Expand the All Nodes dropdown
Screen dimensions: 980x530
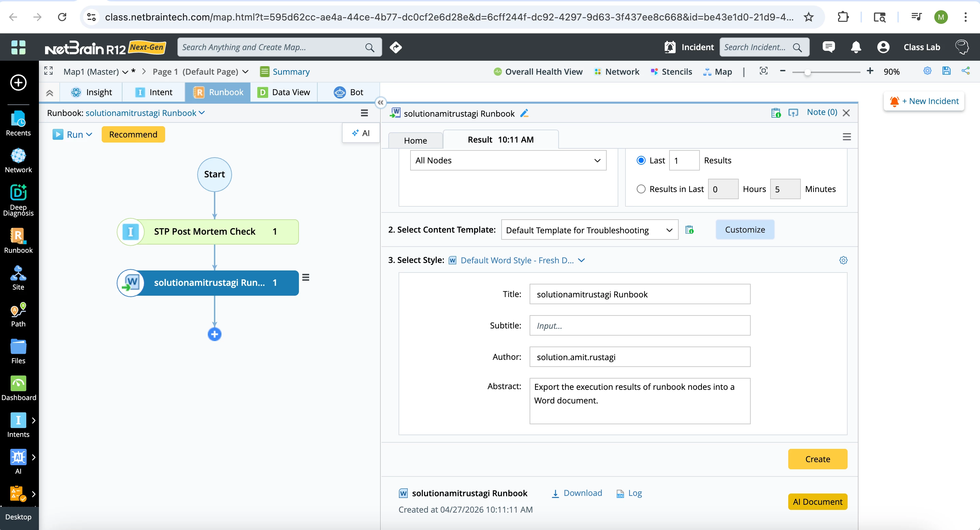[508, 160]
